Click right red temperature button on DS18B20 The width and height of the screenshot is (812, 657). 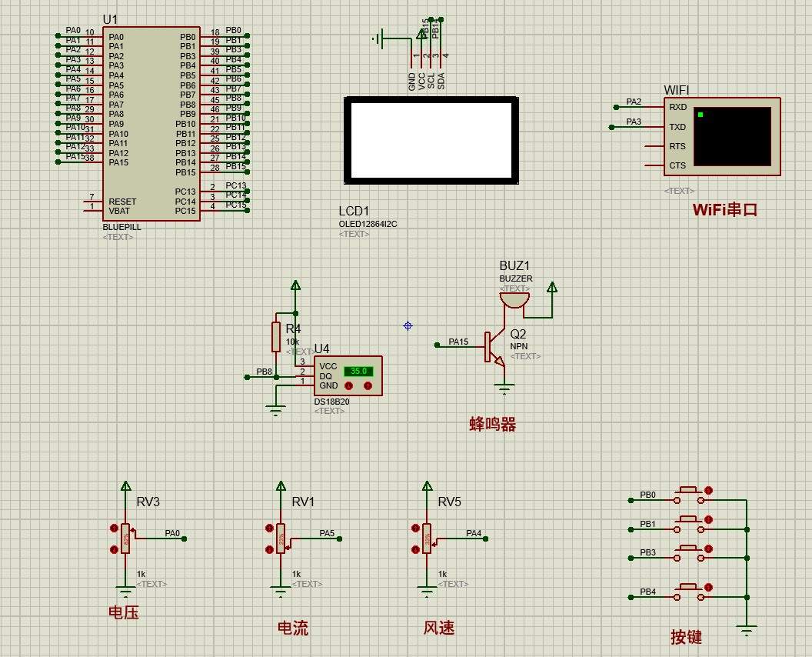(x=368, y=385)
